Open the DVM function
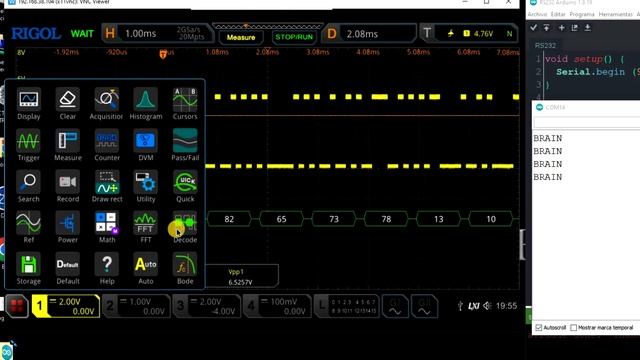The image size is (640, 360). click(146, 141)
